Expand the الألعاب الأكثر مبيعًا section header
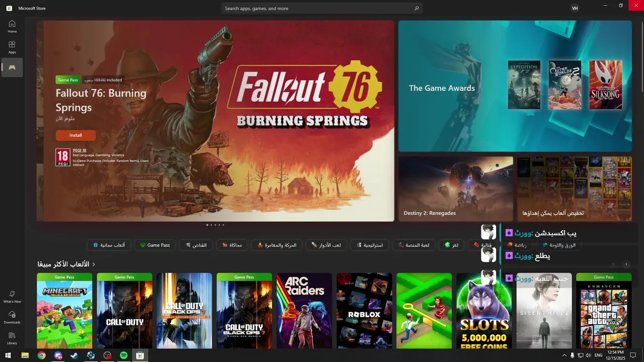644x362 pixels. coord(66,264)
